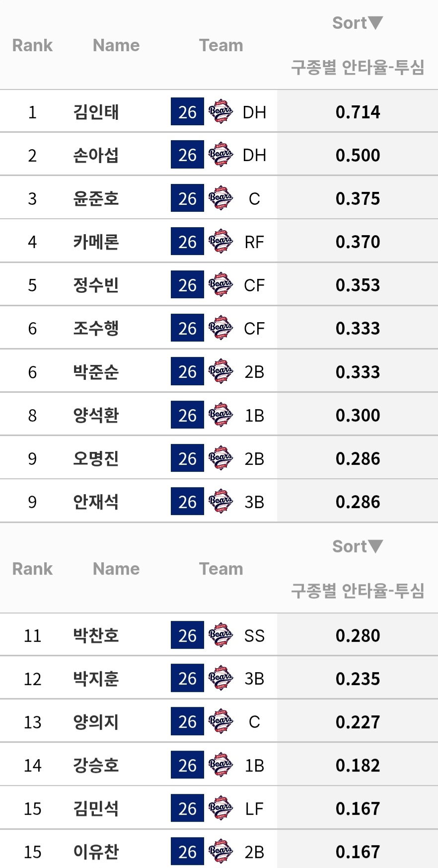This screenshot has width=438, height=868.
Task: Click Bears logo in 박찬호 row
Action: click(x=220, y=635)
